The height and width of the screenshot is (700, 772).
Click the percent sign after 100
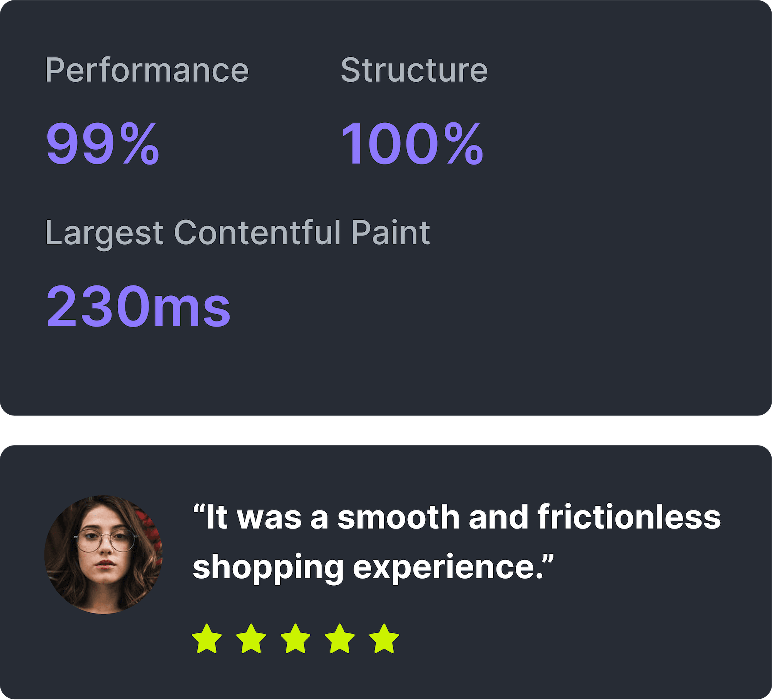click(463, 144)
